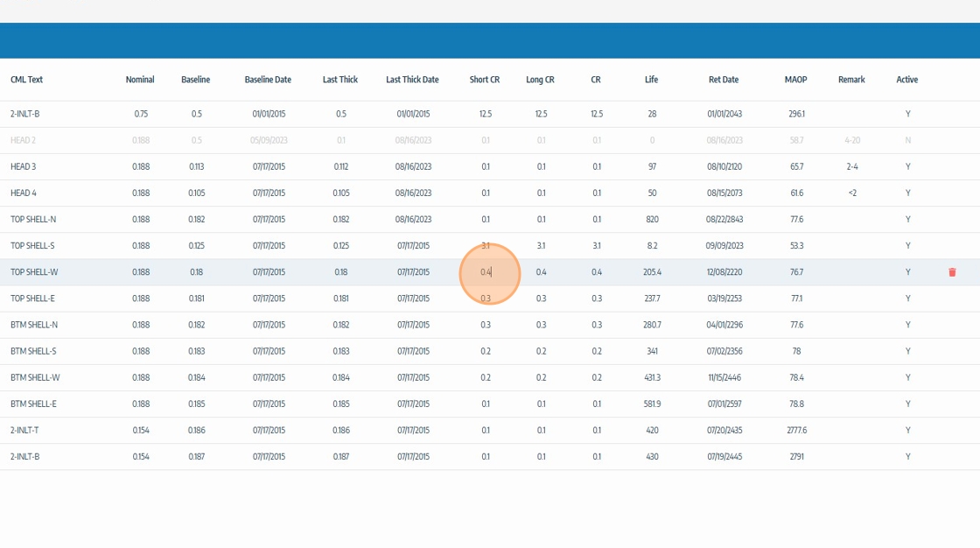Select Life value 581.9
This screenshot has width=980, height=548.
(x=652, y=404)
